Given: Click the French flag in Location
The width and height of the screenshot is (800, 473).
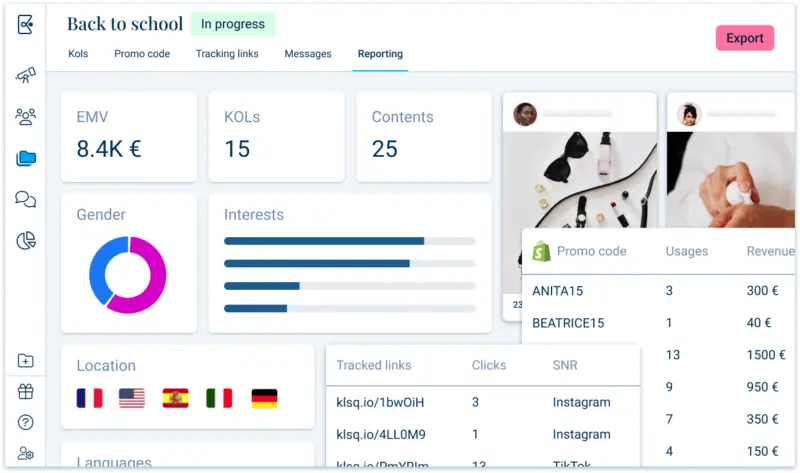Looking at the screenshot, I should [x=89, y=398].
